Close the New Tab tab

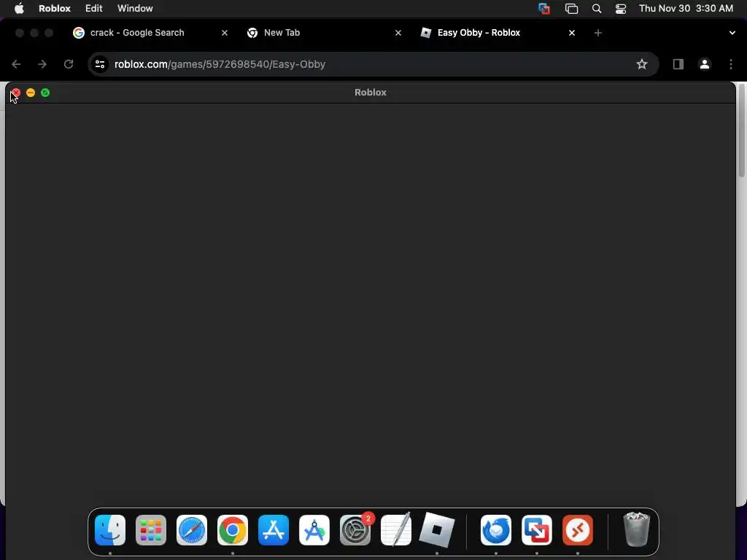[398, 33]
